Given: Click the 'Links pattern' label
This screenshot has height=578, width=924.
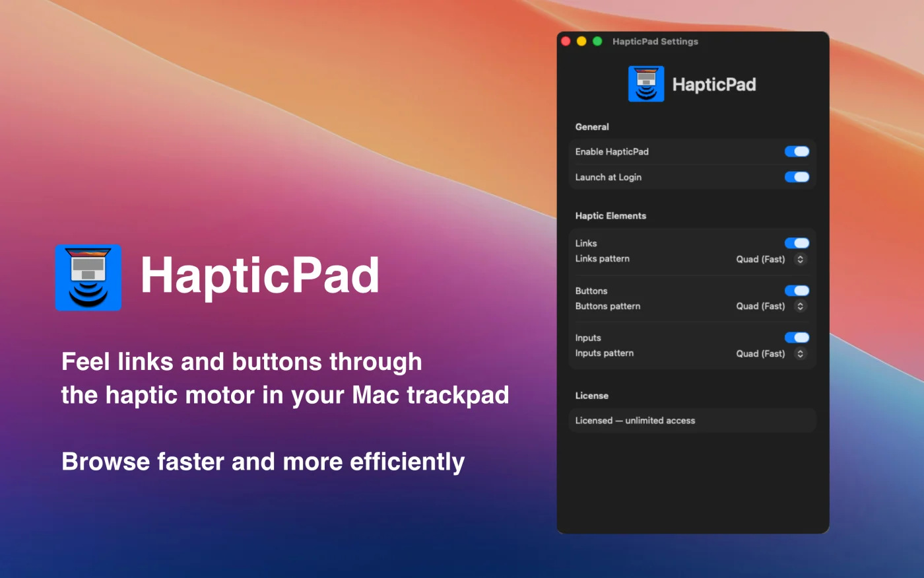Looking at the screenshot, I should click(603, 259).
